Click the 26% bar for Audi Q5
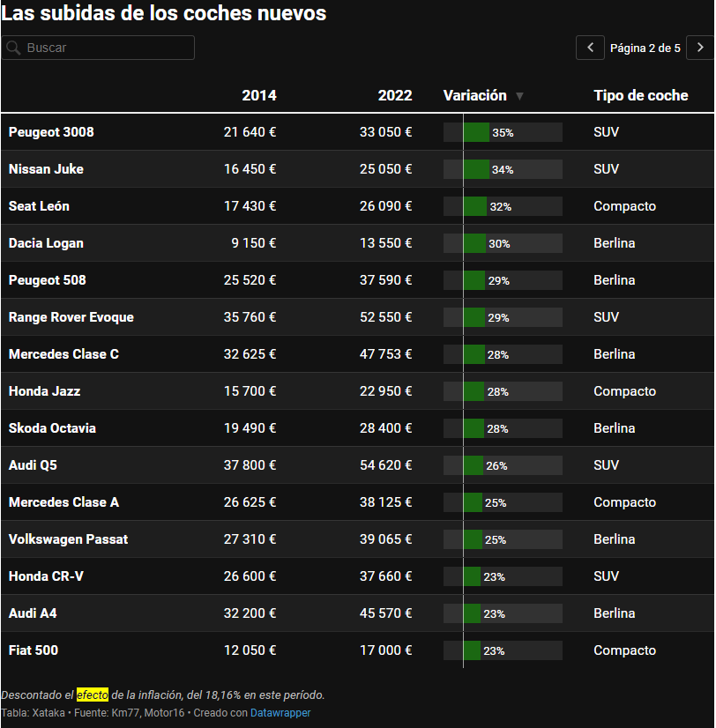 pyautogui.click(x=473, y=465)
